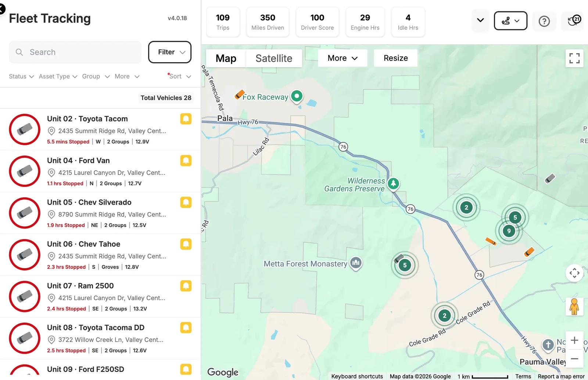The image size is (588, 380).
Task: Click the Wilderness Gardens Preserve map pin
Action: tap(393, 184)
